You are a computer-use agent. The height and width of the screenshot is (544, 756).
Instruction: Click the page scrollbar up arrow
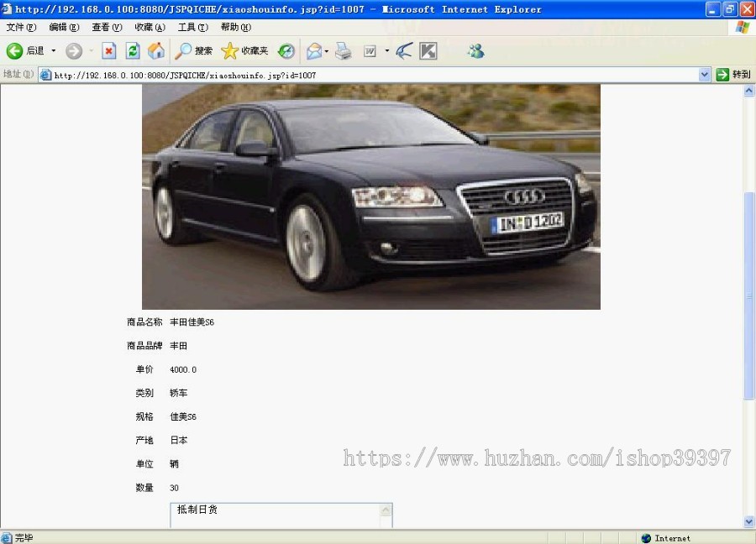click(748, 91)
